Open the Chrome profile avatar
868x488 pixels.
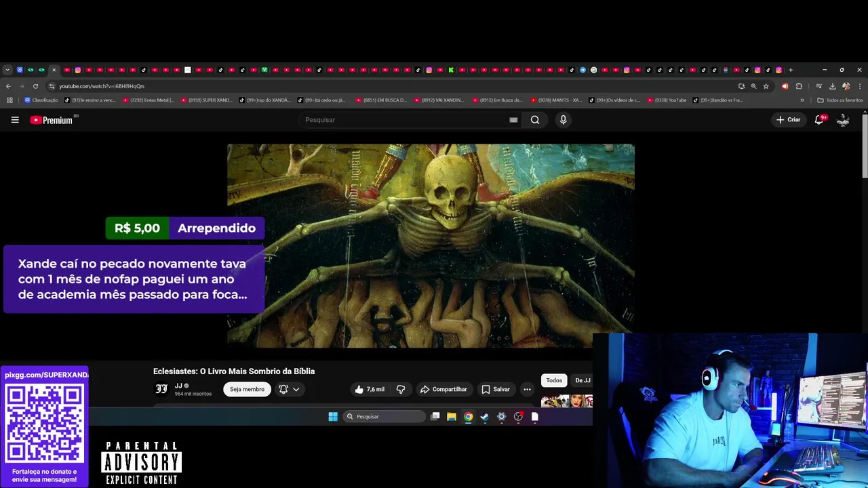pyautogui.click(x=846, y=86)
